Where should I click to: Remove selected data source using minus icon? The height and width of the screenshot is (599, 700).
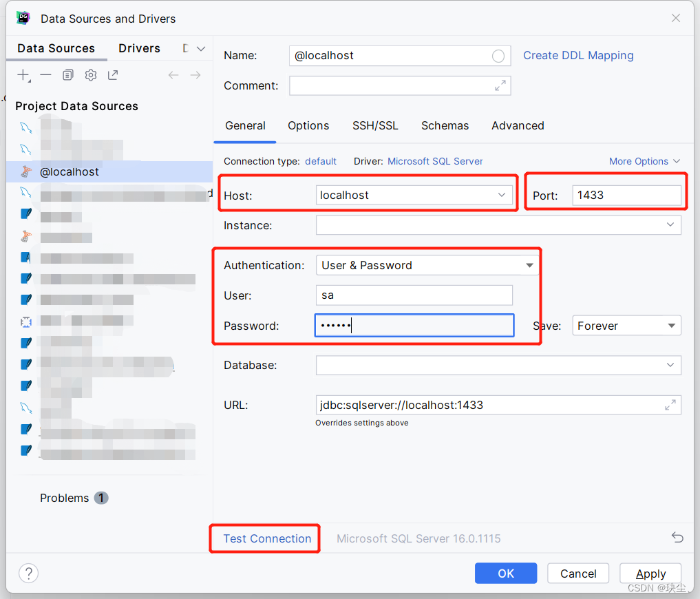[45, 75]
